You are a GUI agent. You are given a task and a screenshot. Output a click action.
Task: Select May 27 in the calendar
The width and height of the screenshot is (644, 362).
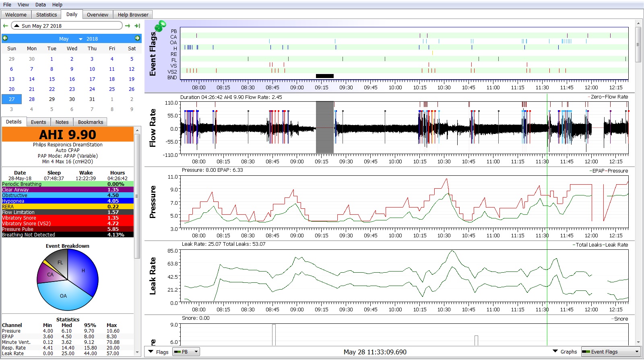point(12,99)
